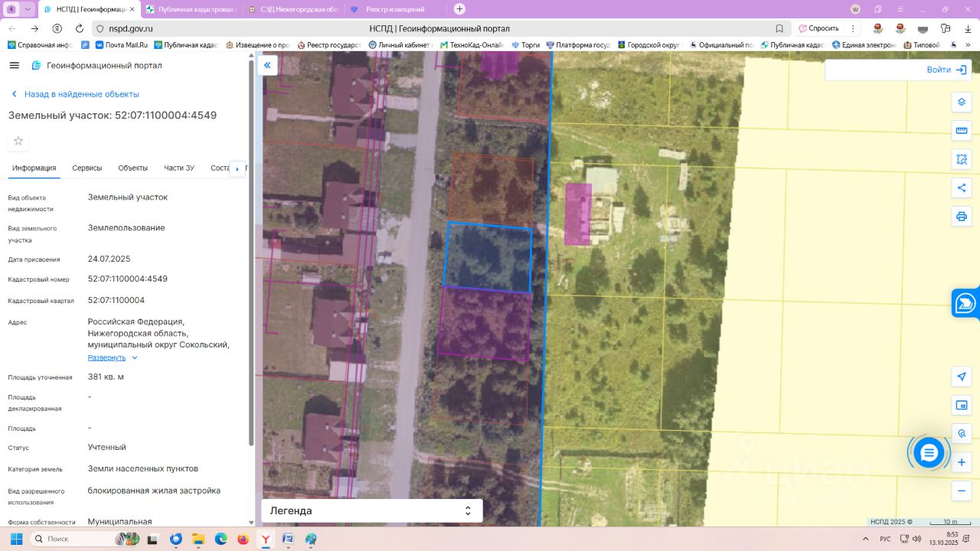Switch to the Части ЗУ tab

pyautogui.click(x=179, y=168)
